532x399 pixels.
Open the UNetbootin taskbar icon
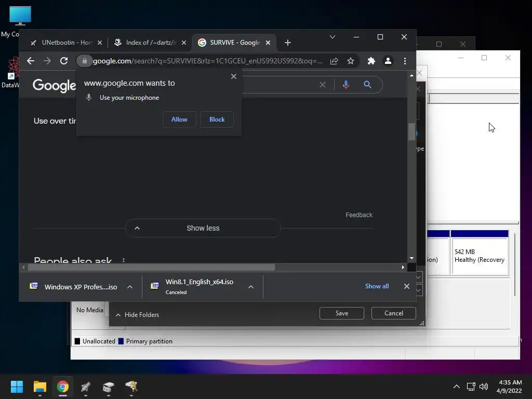[x=86, y=387]
